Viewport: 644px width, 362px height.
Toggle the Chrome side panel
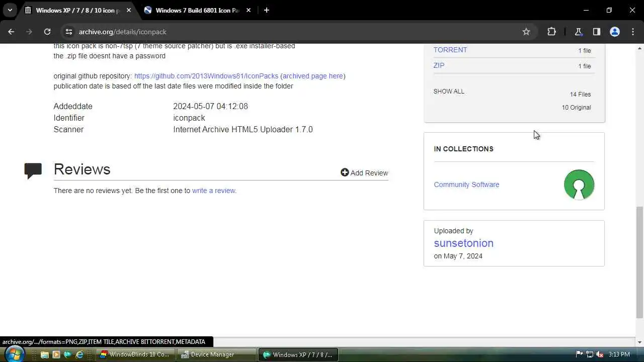coord(596,32)
